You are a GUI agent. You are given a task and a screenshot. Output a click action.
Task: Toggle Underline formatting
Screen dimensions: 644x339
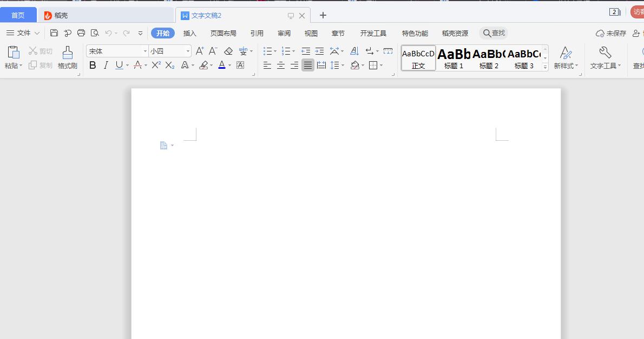click(119, 65)
